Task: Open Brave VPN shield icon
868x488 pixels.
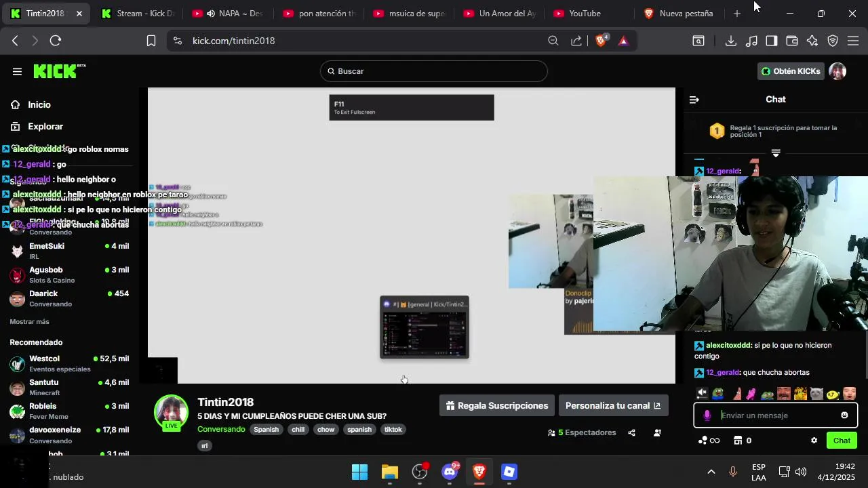Action: coord(833,41)
